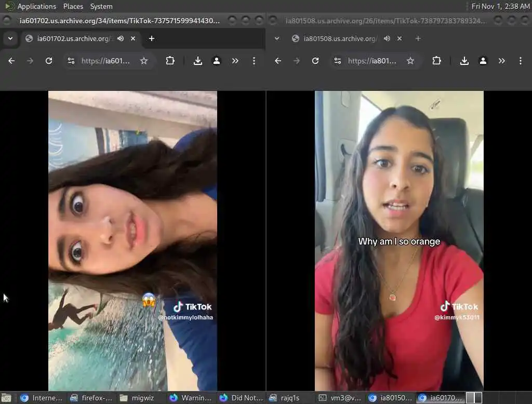This screenshot has width=532, height=404.
Task: Go back in the right browser window
Action: pos(278,61)
